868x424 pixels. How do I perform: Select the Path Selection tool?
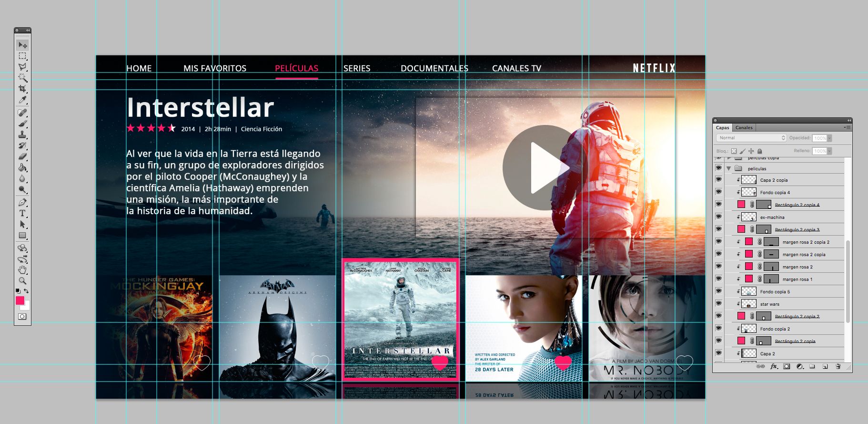22,224
